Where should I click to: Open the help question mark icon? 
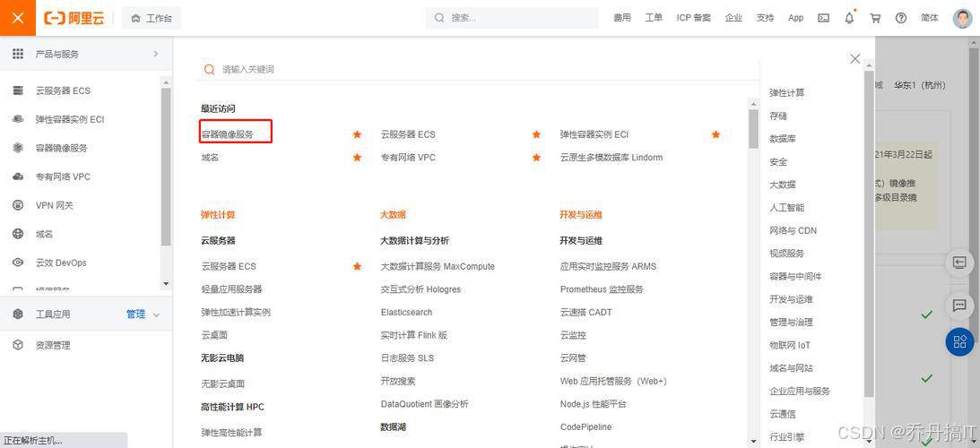coord(900,18)
